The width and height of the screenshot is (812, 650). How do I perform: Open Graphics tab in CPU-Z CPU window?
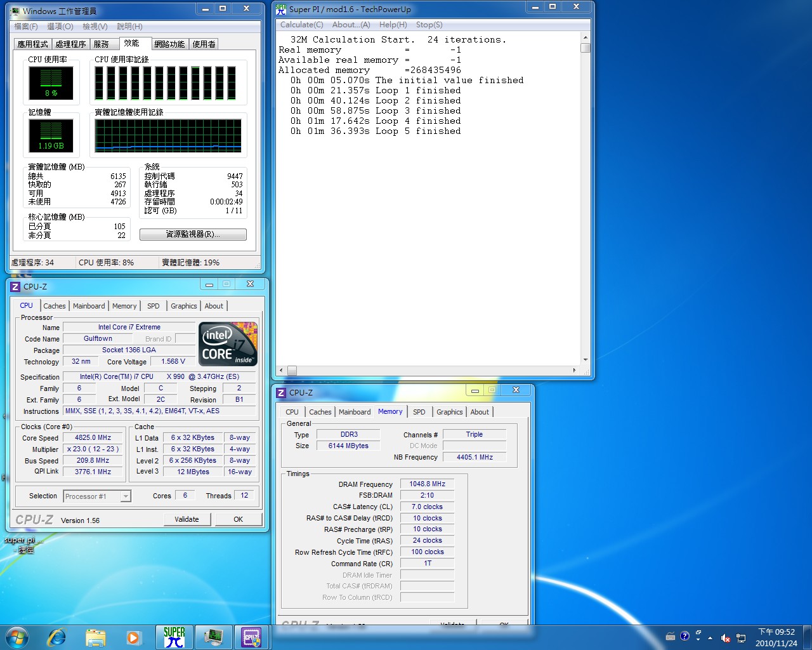click(x=184, y=306)
